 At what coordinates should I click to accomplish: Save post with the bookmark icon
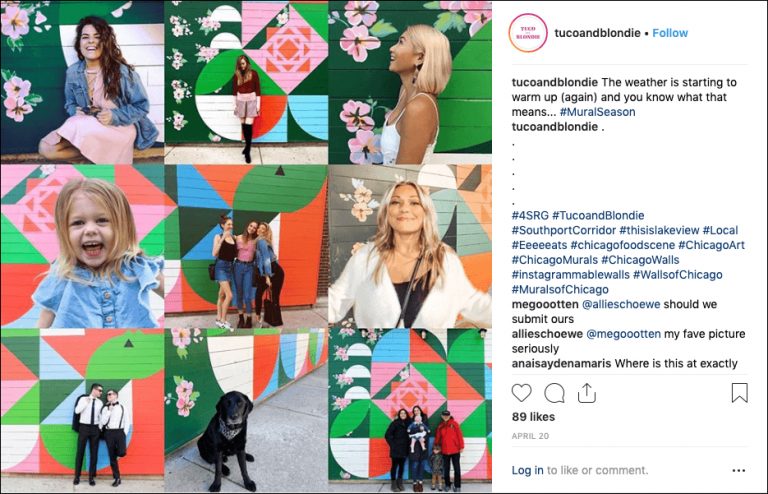coord(740,393)
